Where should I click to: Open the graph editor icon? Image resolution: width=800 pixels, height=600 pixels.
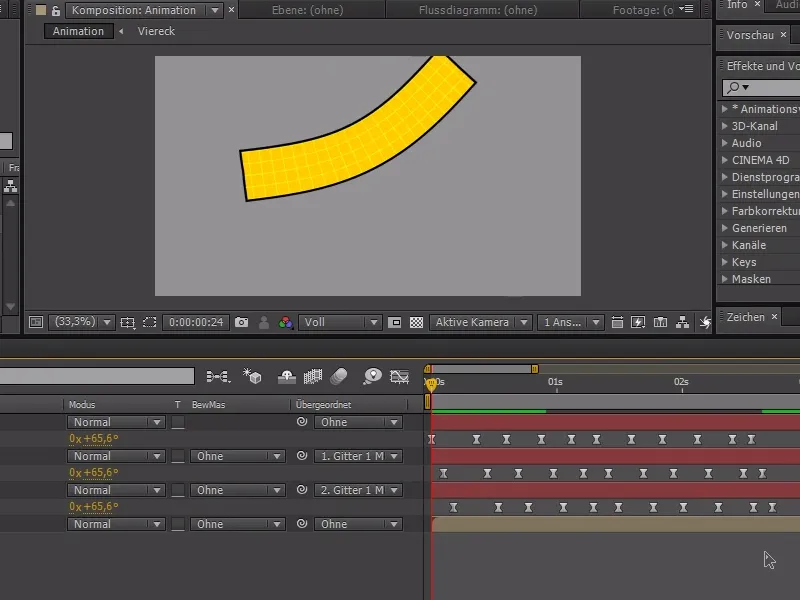click(x=399, y=377)
